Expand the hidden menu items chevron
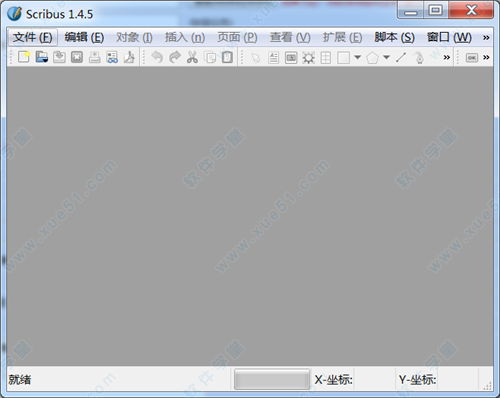The image size is (500, 398). click(x=486, y=38)
